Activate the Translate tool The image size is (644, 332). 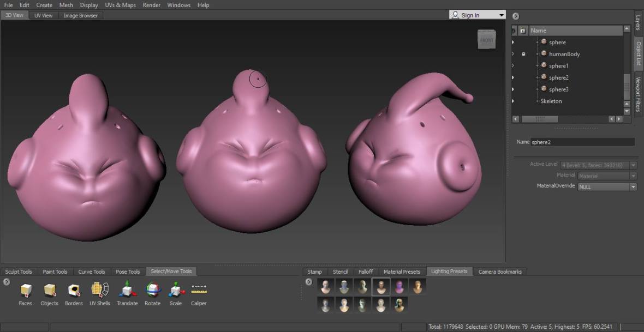[x=127, y=290]
